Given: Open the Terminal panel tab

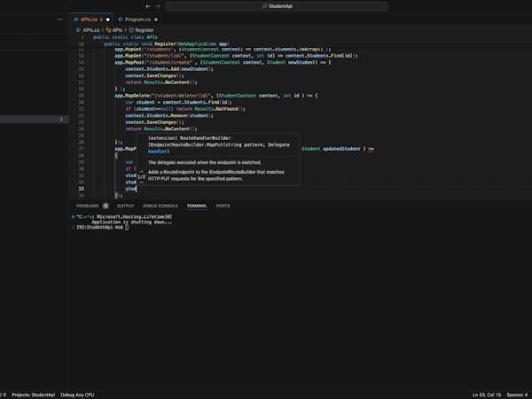Looking at the screenshot, I should [x=197, y=206].
